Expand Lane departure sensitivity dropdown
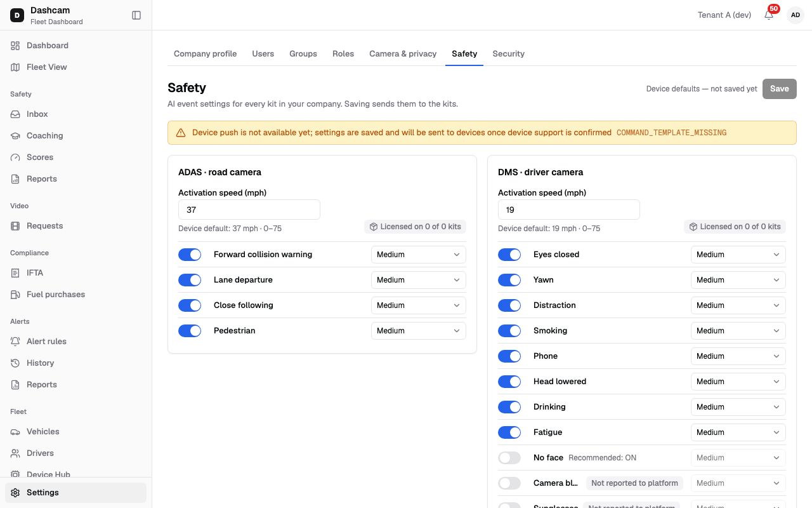 (x=419, y=280)
